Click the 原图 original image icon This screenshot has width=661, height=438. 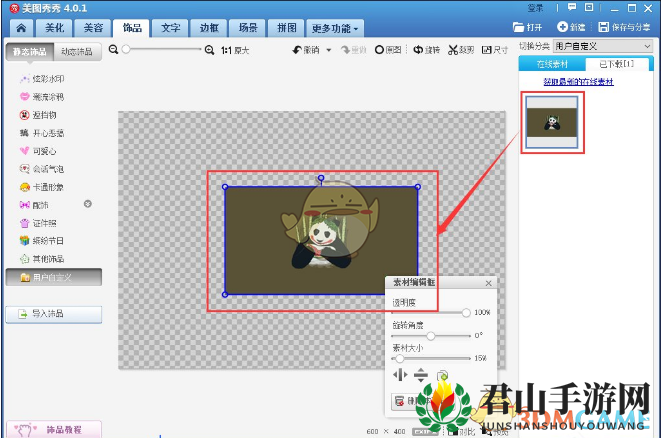(379, 50)
